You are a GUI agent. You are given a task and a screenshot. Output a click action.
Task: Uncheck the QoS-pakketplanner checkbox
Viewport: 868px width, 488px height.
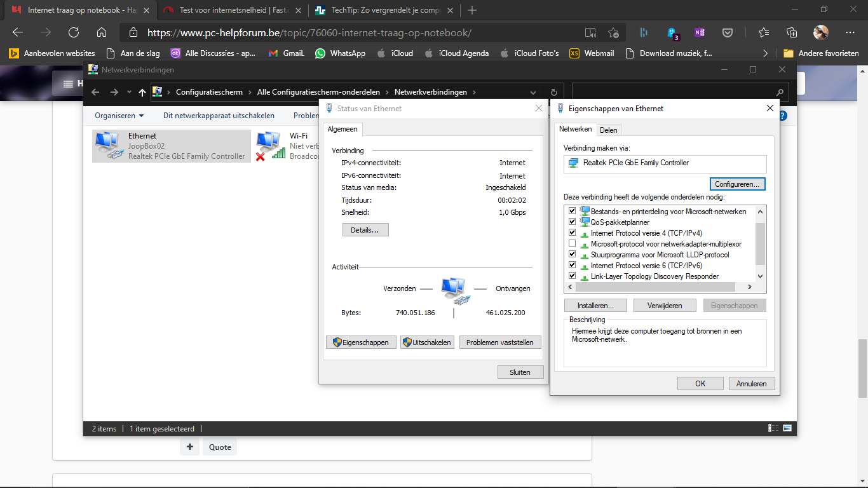pyautogui.click(x=573, y=222)
